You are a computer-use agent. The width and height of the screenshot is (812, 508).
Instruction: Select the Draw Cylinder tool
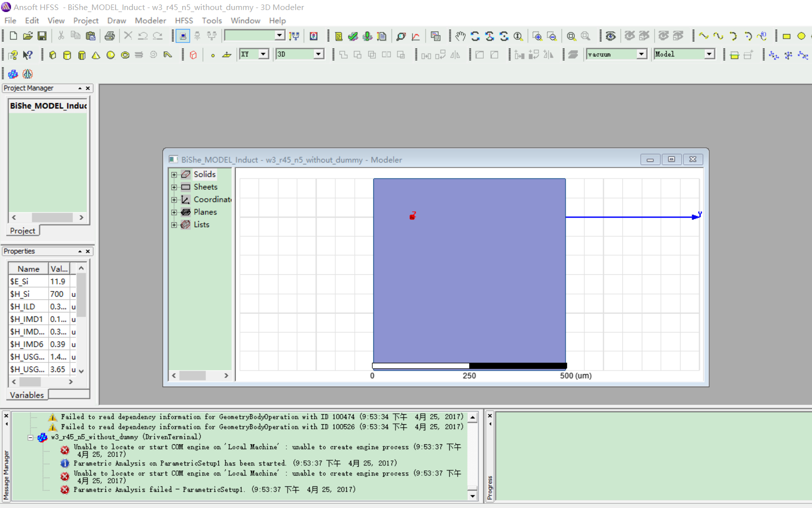point(67,55)
